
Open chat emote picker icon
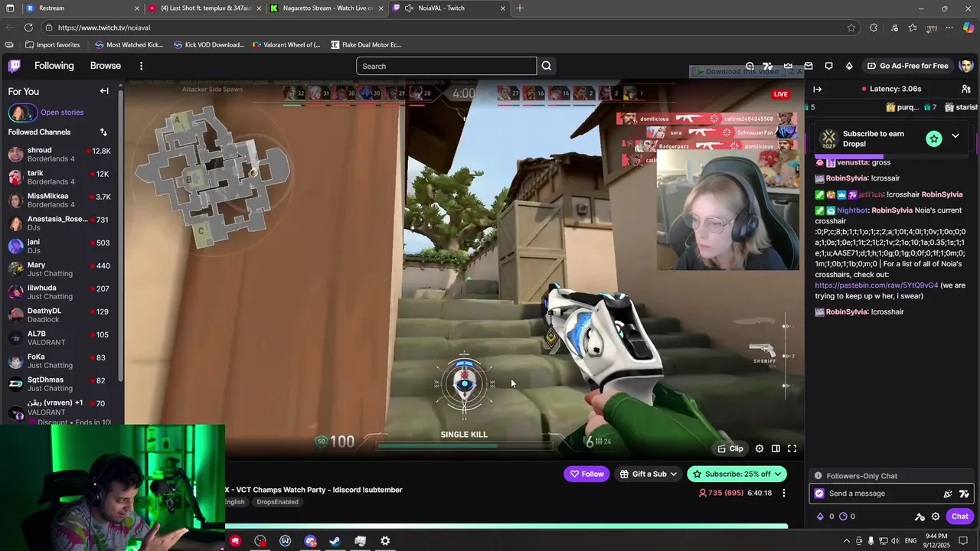tap(948, 494)
